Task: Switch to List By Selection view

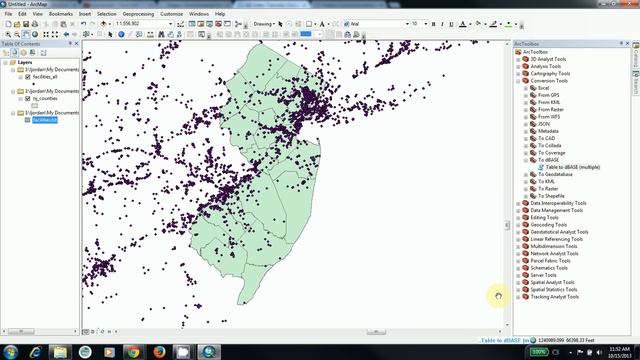Action: pyautogui.click(x=33, y=53)
